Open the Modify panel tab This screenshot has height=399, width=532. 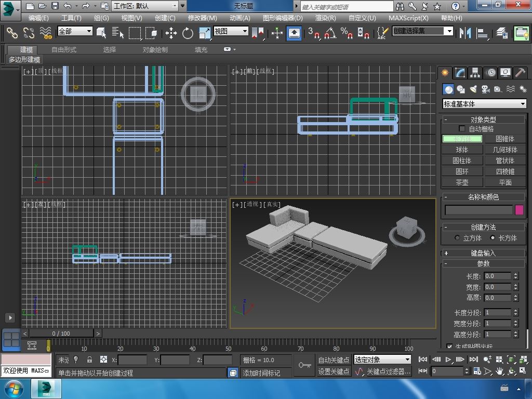click(x=460, y=73)
